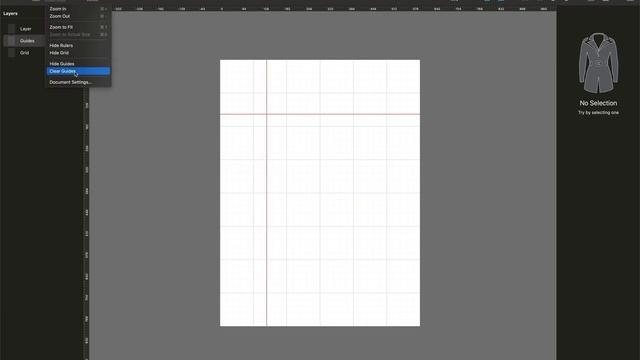The image size is (640, 360).
Task: Select Hide Guides menu entry
Action: coord(78,64)
